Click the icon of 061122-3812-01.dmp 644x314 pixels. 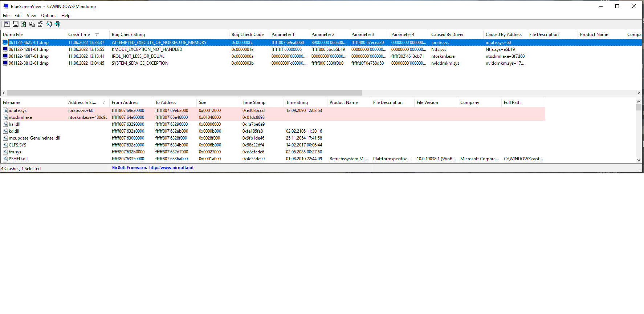pos(5,63)
